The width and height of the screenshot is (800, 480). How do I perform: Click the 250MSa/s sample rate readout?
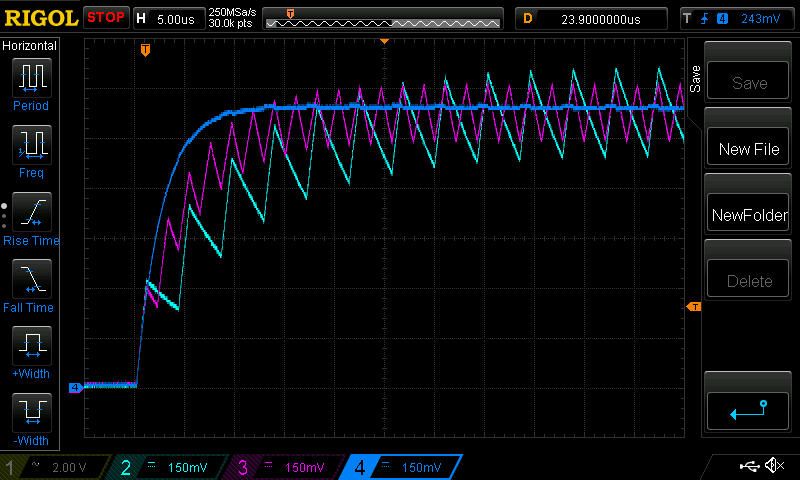pos(233,12)
